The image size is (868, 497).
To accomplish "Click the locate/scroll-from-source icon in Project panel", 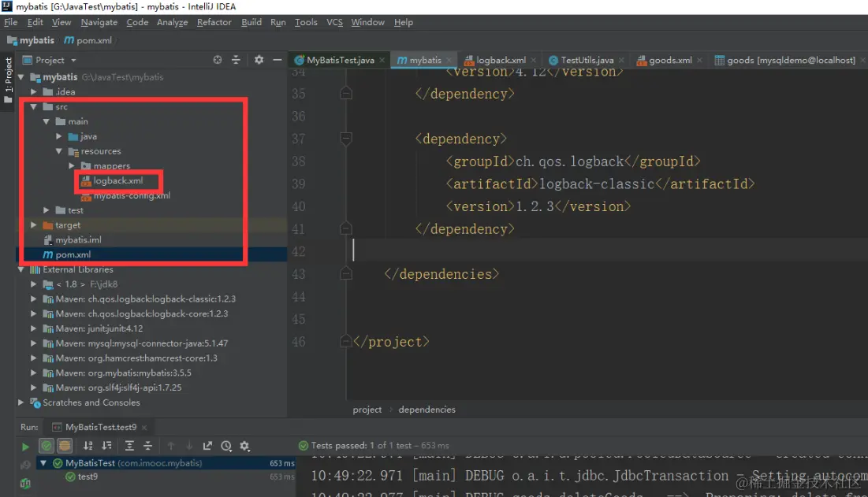I will pos(218,60).
